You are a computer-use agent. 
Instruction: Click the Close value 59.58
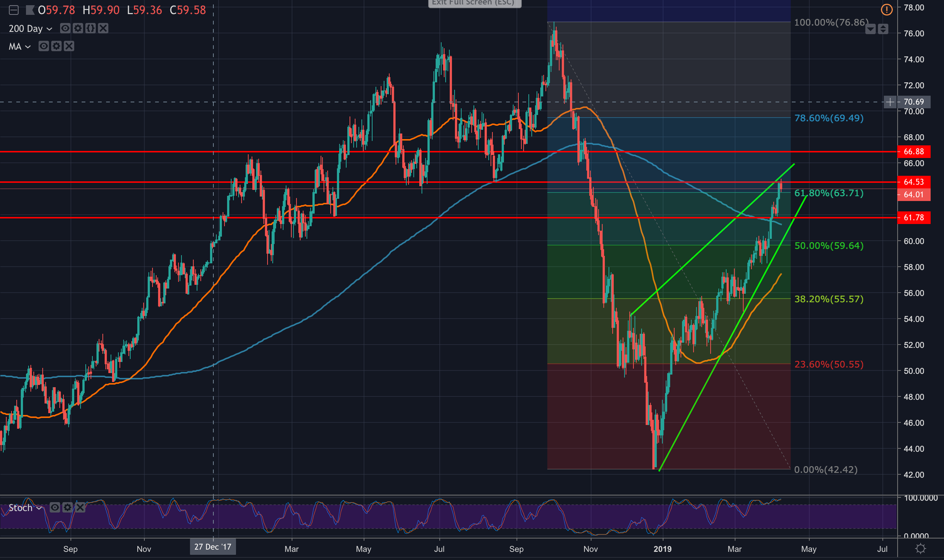point(192,10)
